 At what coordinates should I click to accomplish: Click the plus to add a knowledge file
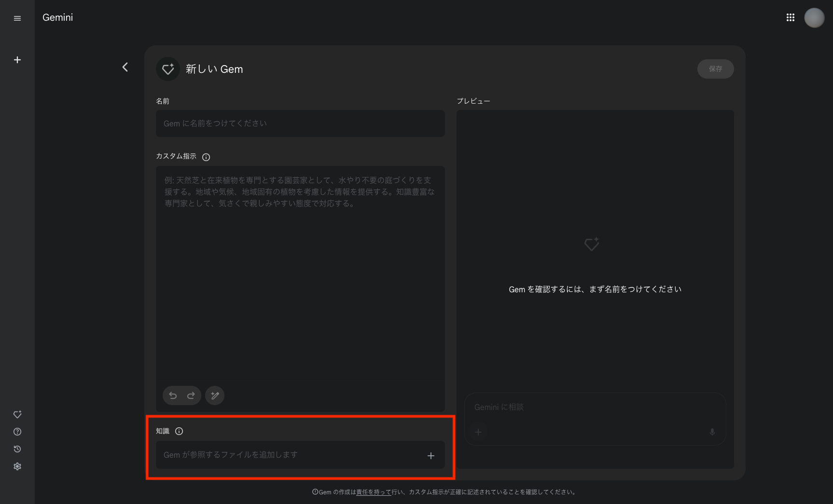430,455
